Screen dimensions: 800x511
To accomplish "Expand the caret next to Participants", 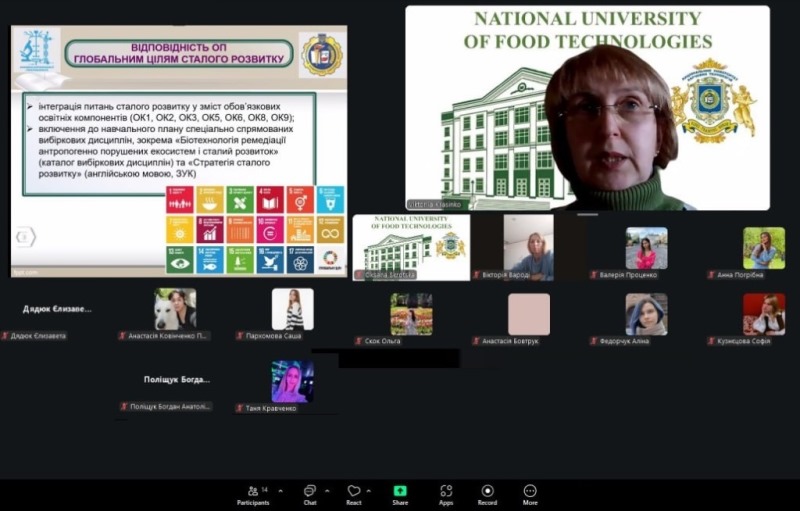I will (281, 491).
